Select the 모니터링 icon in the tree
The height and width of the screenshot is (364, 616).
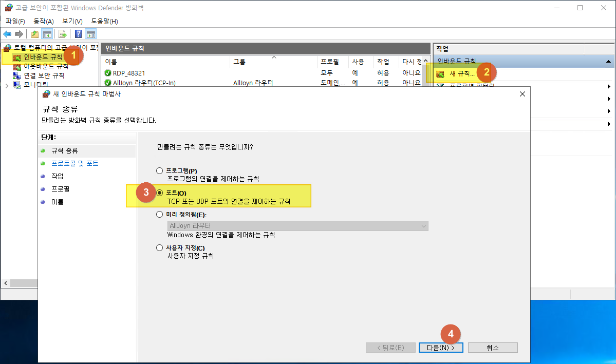pos(17,84)
